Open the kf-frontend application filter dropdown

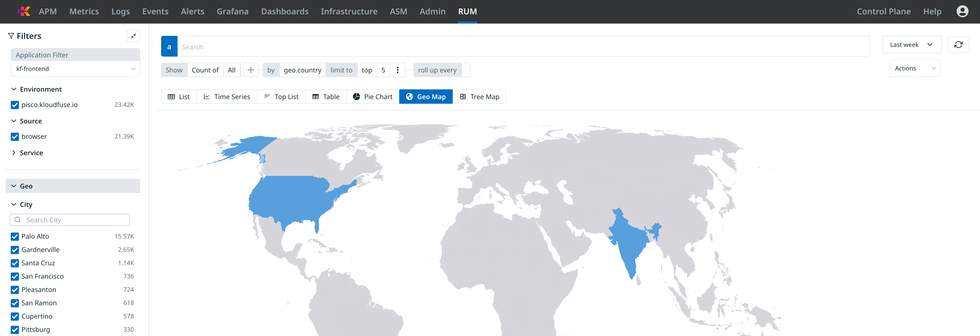[x=75, y=69]
